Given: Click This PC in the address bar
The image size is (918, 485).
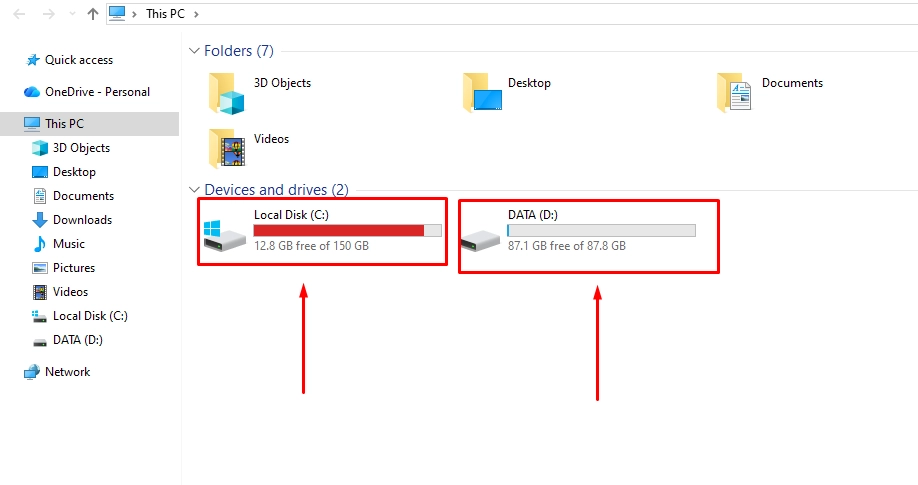Looking at the screenshot, I should click(167, 14).
